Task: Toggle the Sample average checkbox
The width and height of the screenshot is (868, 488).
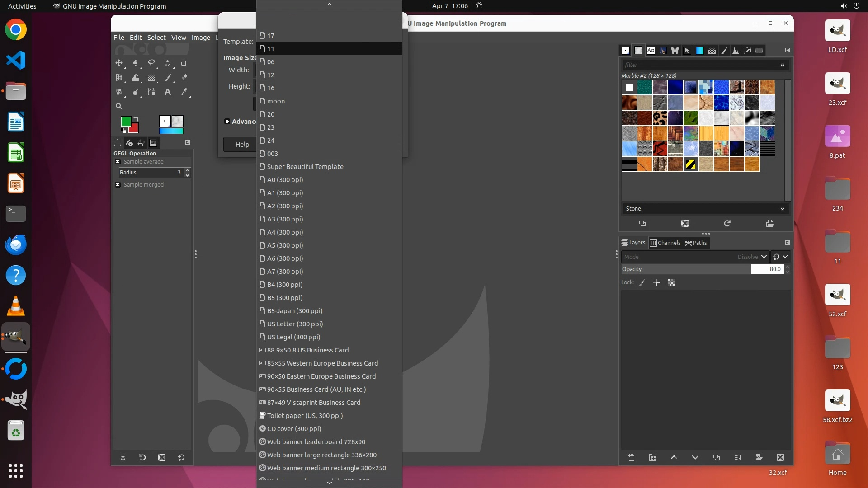Action: coord(118,162)
